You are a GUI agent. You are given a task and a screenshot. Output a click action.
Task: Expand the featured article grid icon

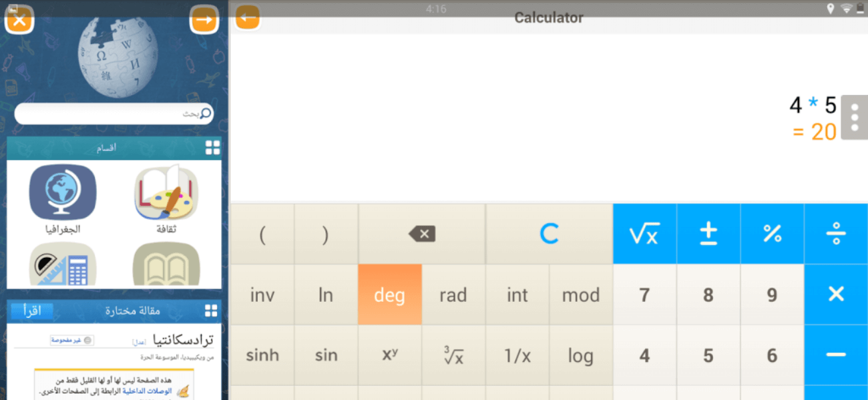(211, 311)
